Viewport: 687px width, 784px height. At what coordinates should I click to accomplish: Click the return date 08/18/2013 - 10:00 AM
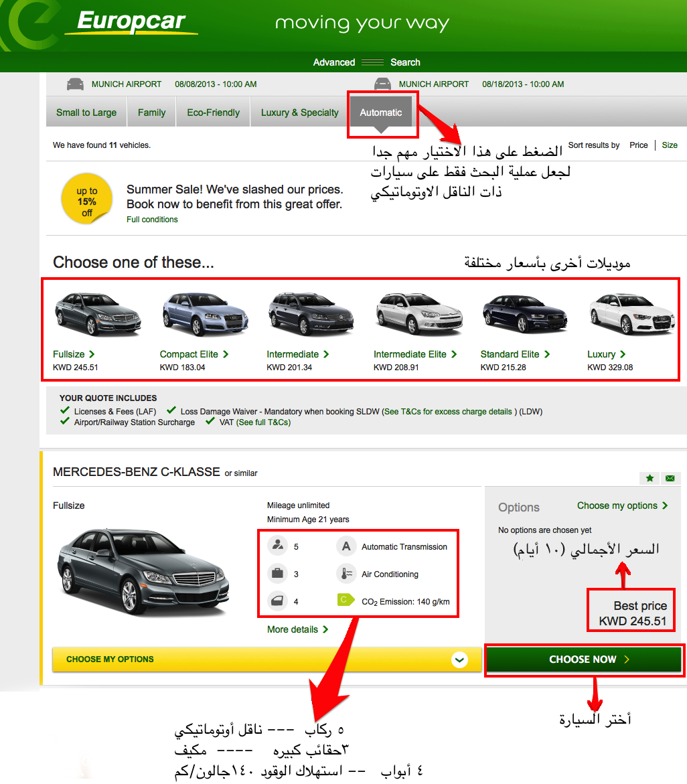click(x=523, y=84)
